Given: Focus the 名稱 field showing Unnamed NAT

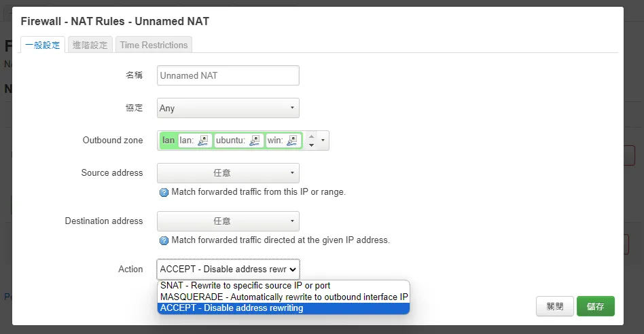Looking at the screenshot, I should point(228,75).
